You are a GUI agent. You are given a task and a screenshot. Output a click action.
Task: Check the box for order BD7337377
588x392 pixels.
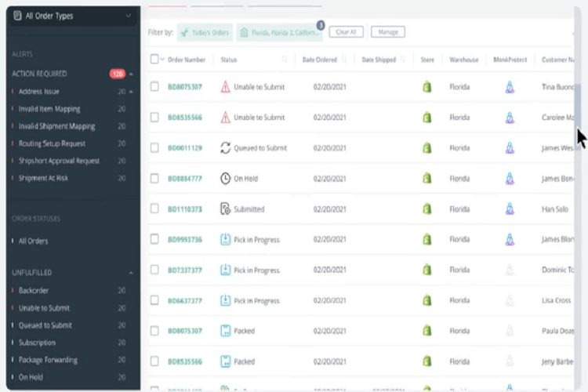pos(154,270)
